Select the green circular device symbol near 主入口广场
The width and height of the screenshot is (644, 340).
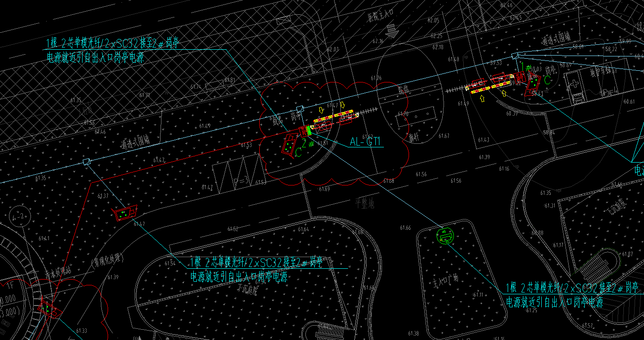[x=446, y=236]
